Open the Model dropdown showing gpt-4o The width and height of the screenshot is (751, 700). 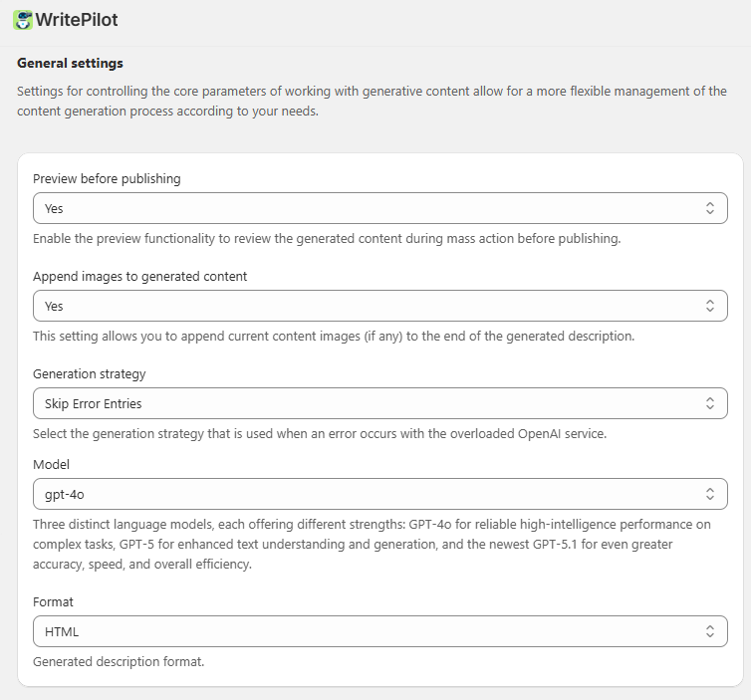tap(369, 493)
